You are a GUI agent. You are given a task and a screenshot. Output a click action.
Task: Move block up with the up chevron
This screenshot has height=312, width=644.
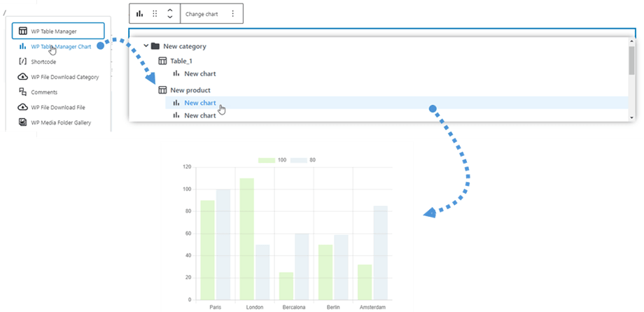170,10
